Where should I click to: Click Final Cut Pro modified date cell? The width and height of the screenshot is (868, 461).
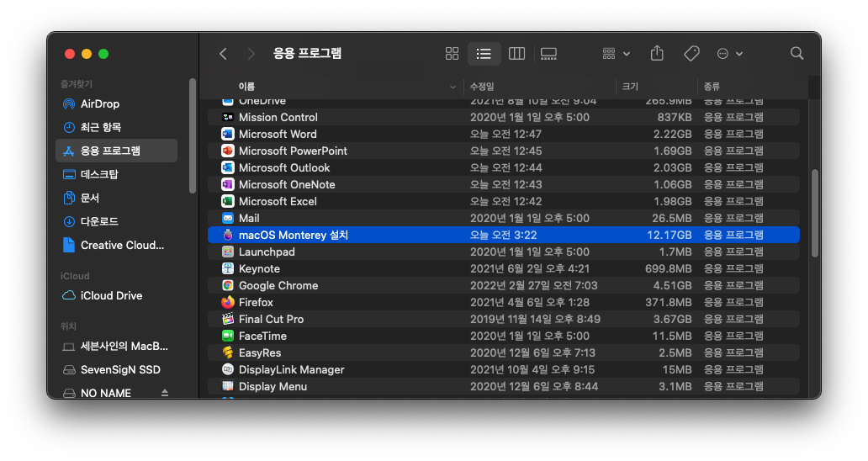point(535,320)
